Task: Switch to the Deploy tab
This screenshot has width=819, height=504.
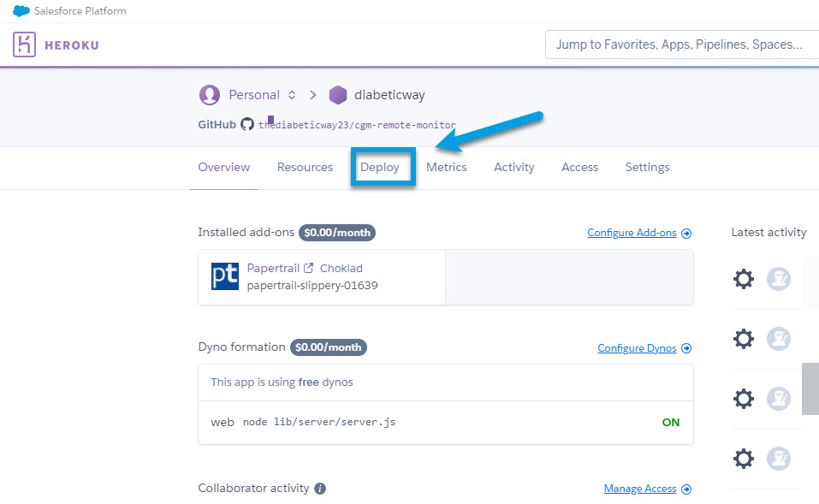Action: click(x=380, y=167)
